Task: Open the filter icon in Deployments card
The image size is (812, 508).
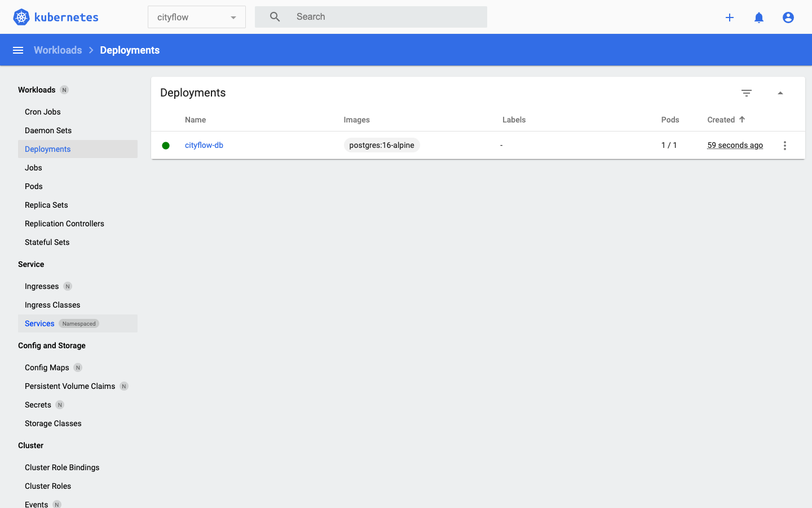Action: tap(747, 93)
